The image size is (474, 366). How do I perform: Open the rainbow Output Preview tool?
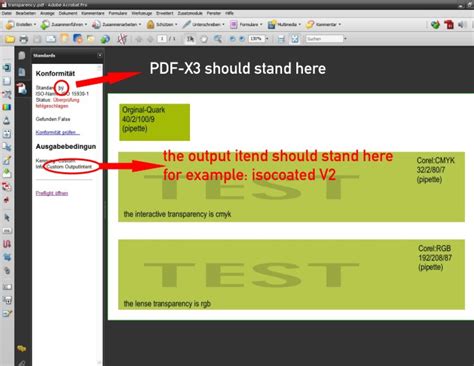tap(7, 107)
